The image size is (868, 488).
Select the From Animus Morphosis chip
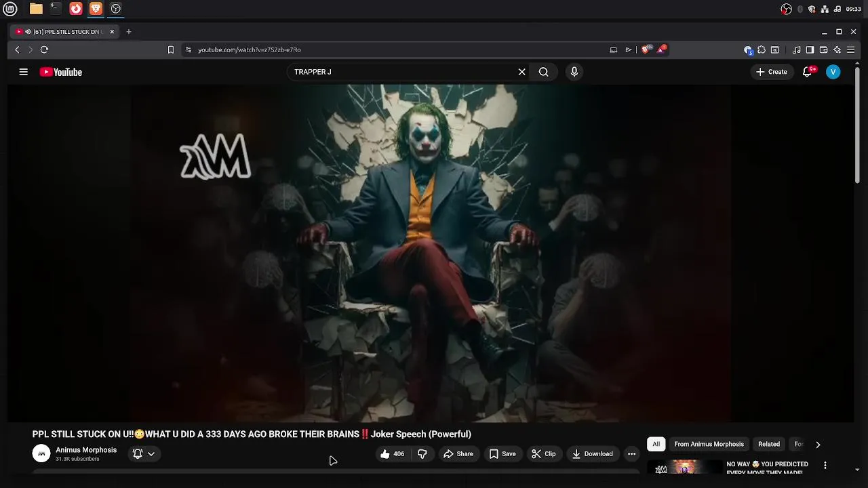(x=709, y=444)
